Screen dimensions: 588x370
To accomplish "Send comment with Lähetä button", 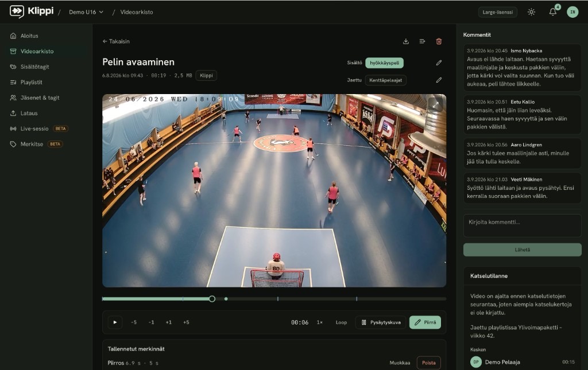I will [523, 250].
